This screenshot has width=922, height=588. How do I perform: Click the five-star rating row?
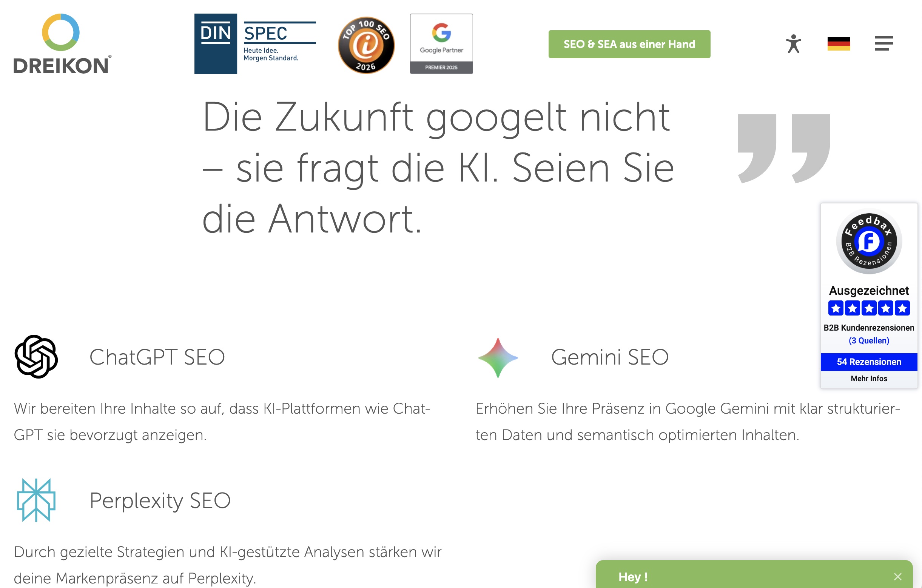coord(868,308)
